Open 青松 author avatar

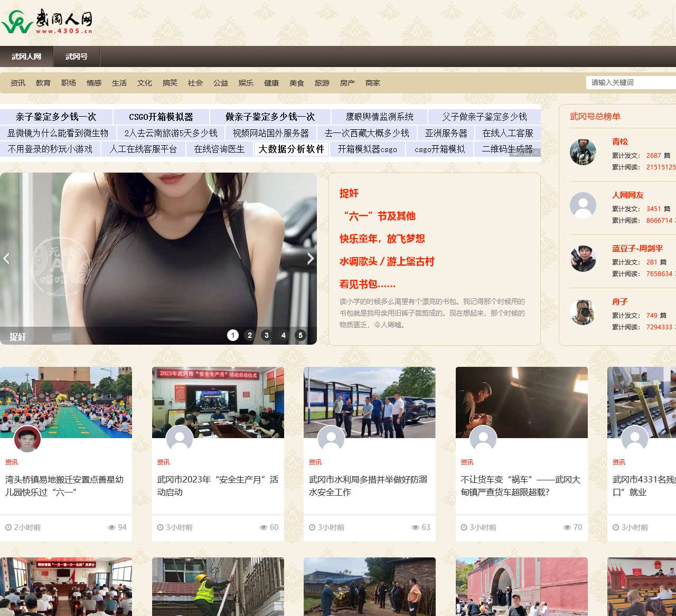tap(583, 152)
